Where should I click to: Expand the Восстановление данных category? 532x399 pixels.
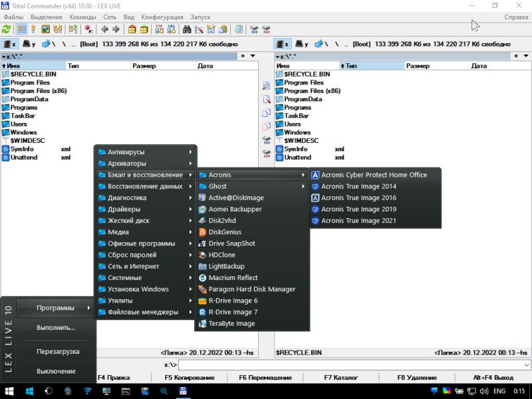pos(145,186)
